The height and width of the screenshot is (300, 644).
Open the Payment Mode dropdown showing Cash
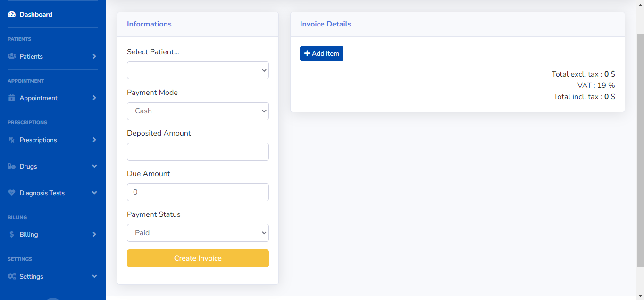pos(197,111)
